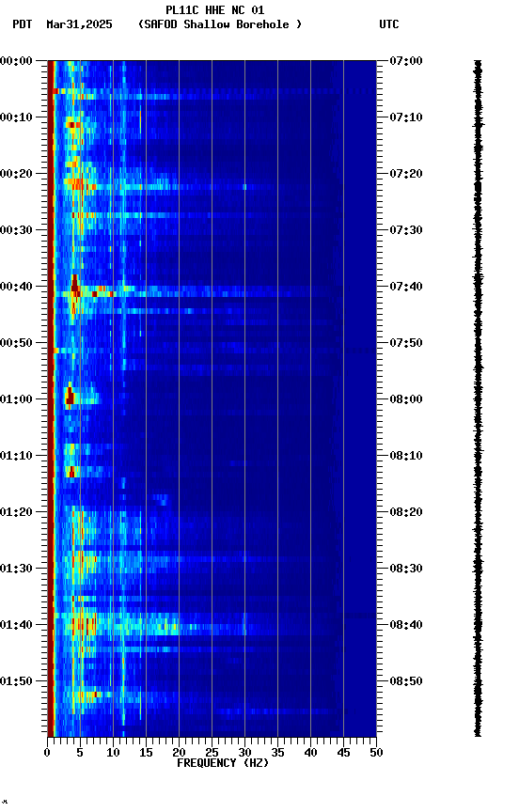This screenshot has width=519, height=812.
Task: Click the 0 Hz frequency tick label
Action: point(47,753)
